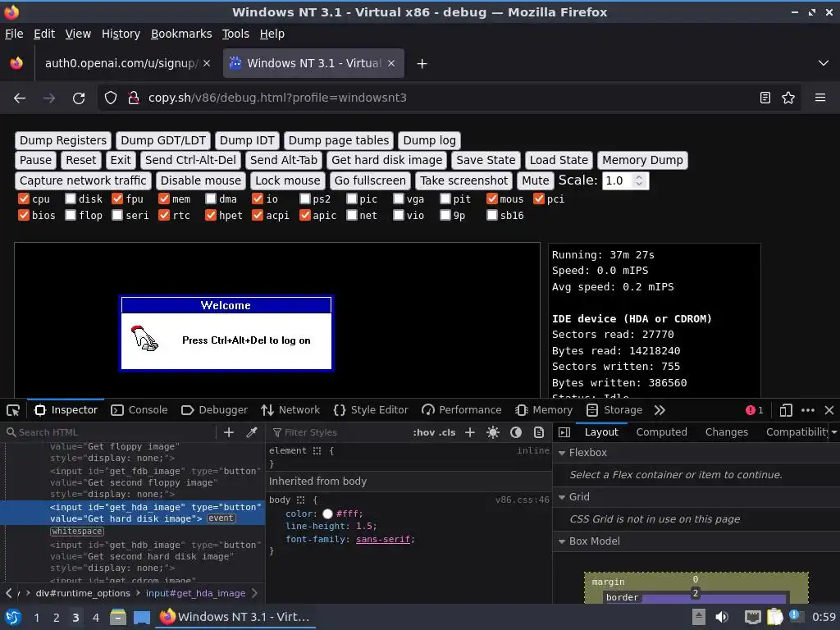Reload the page with the refresh icon
The image size is (840, 630).
(x=79, y=98)
